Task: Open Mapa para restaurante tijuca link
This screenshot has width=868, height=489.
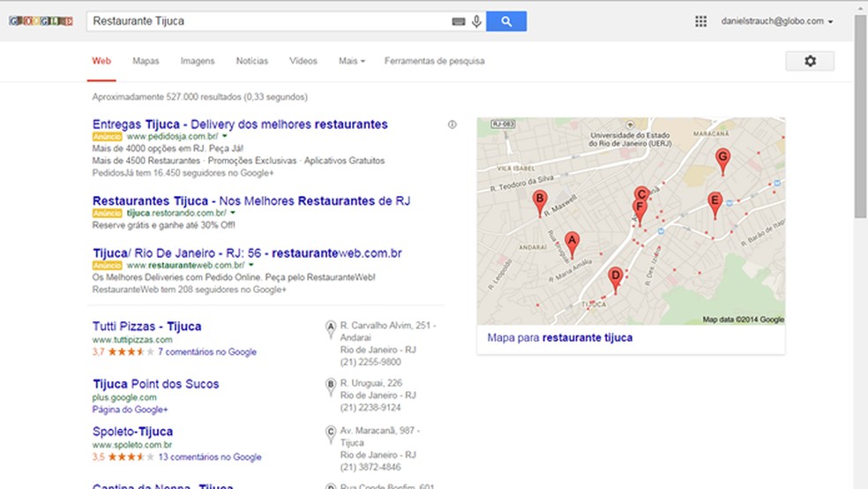Action: (x=559, y=337)
